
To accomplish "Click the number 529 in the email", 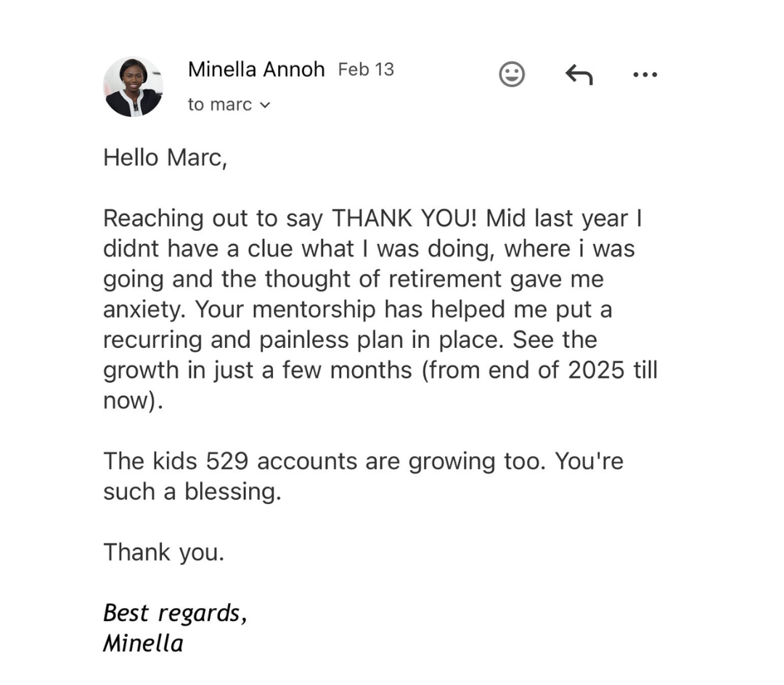I will 227,461.
